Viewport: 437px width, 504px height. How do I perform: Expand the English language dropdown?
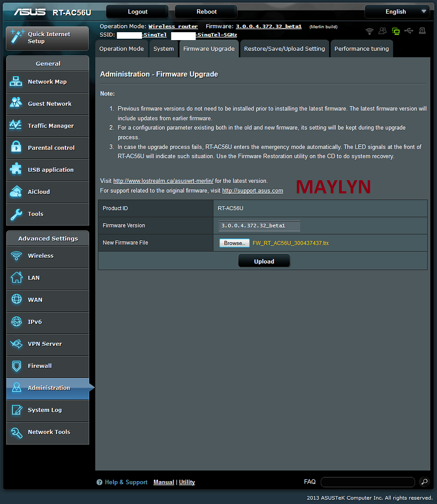[x=397, y=12]
